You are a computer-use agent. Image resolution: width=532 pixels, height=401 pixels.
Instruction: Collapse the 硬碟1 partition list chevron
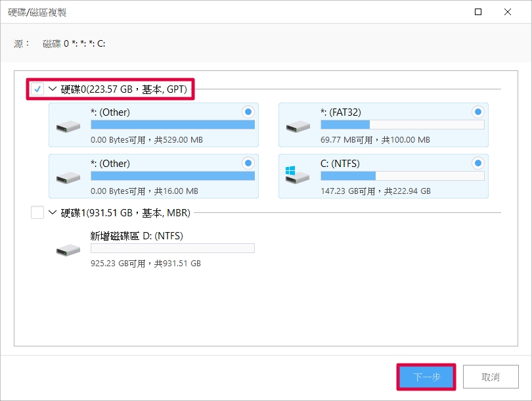53,212
